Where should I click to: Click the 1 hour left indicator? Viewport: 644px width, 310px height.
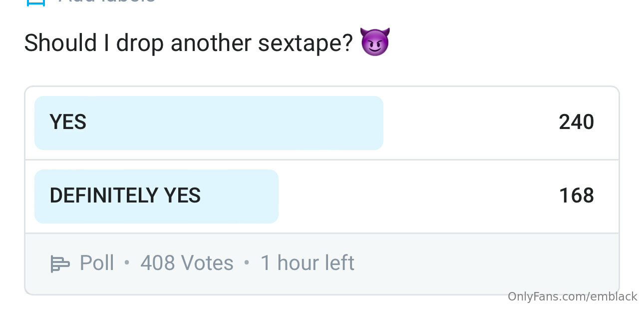tap(308, 263)
